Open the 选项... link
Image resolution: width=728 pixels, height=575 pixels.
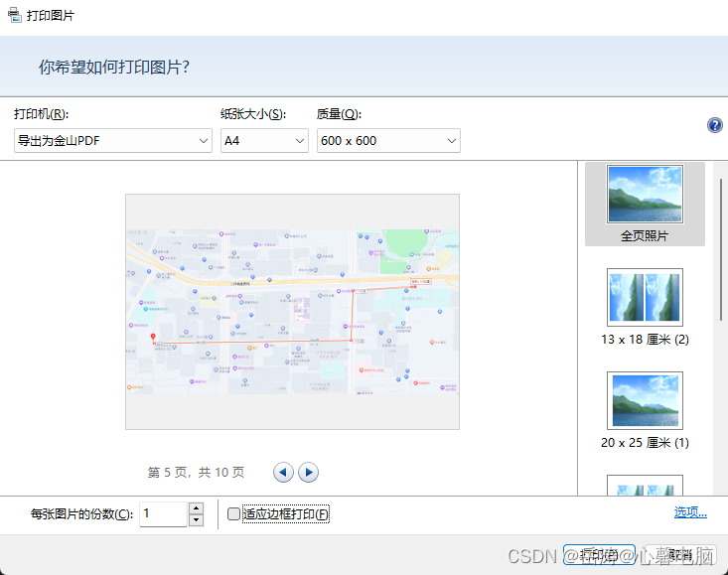pyautogui.click(x=690, y=512)
